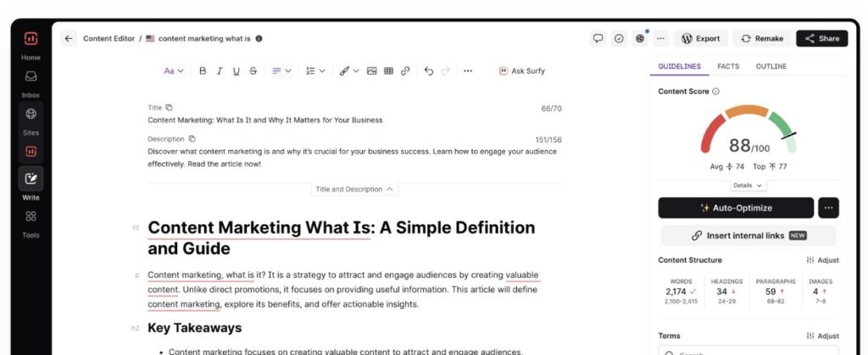Screen dimensions: 868x355
Task: Click the Ask Surfy button
Action: coord(522,71)
